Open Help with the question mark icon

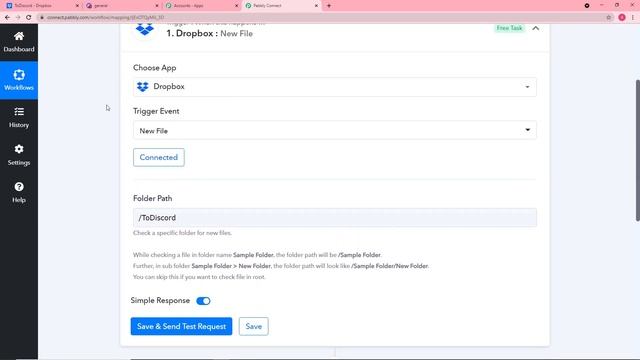click(19, 193)
